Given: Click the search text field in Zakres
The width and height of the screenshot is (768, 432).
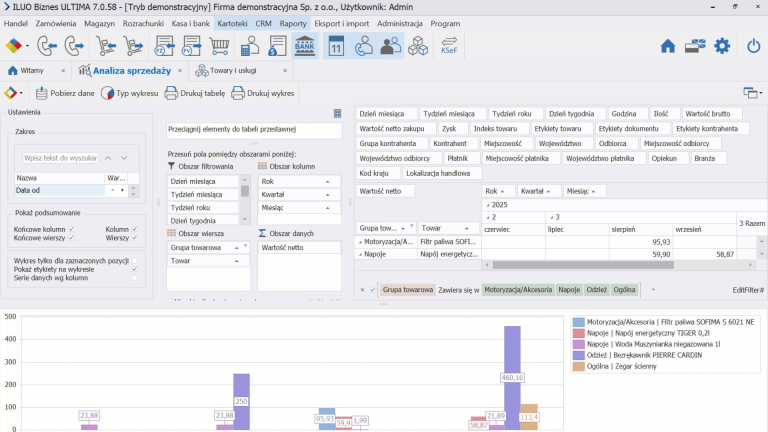Looking at the screenshot, I should click(61, 158).
